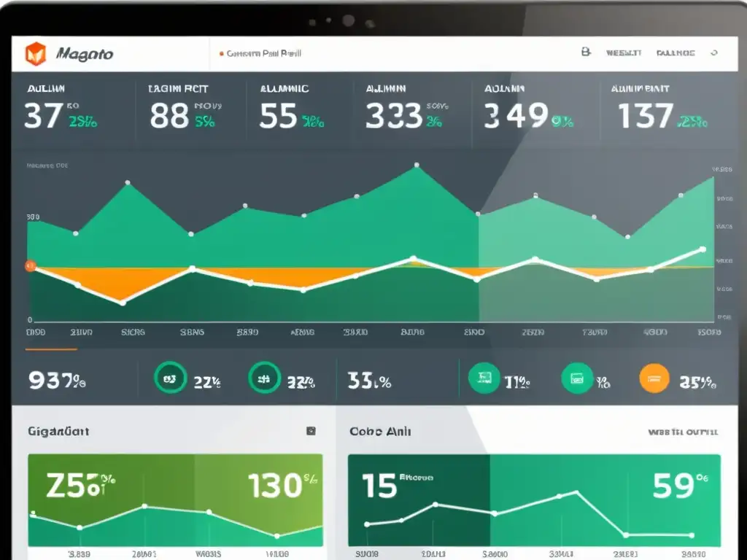Click the green circle icon beside 11%

(x=484, y=378)
